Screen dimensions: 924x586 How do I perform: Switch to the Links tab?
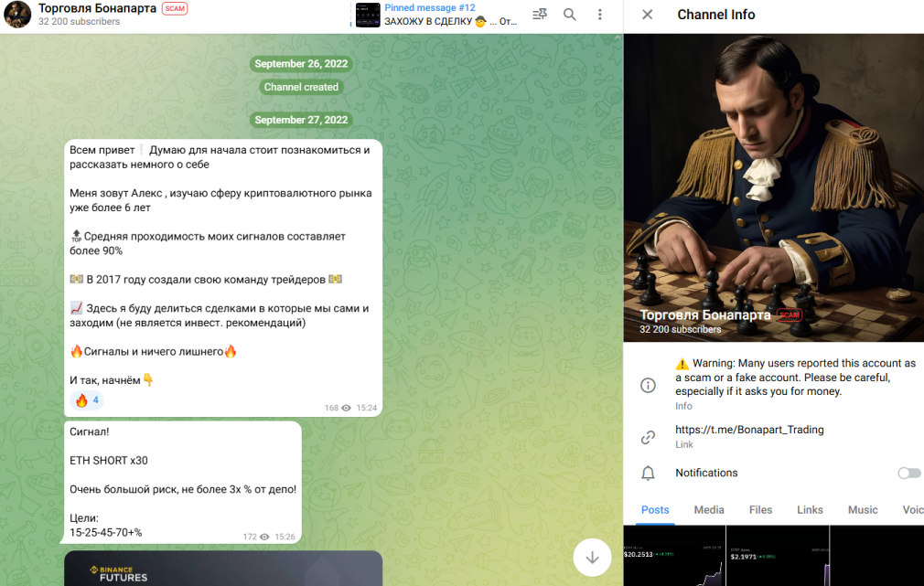click(x=810, y=510)
